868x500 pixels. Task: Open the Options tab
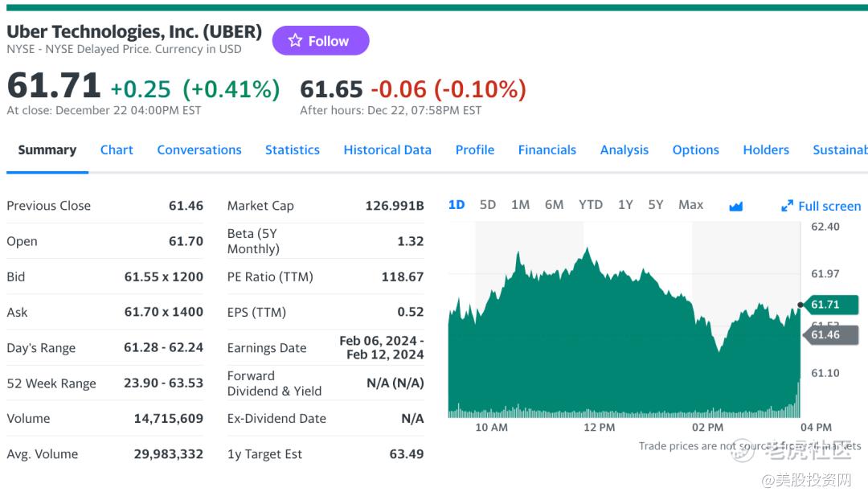696,150
